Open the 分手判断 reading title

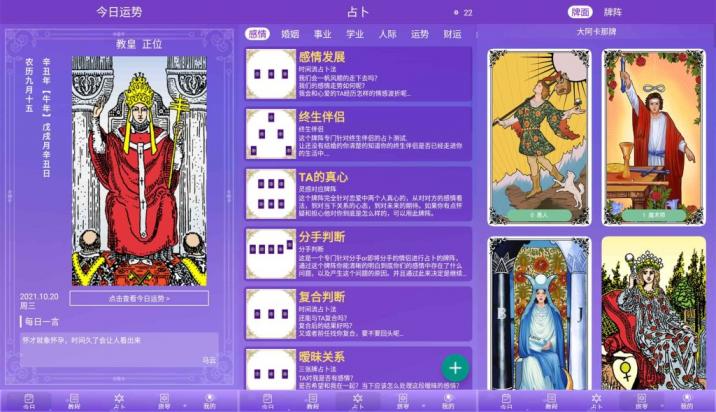(322, 237)
